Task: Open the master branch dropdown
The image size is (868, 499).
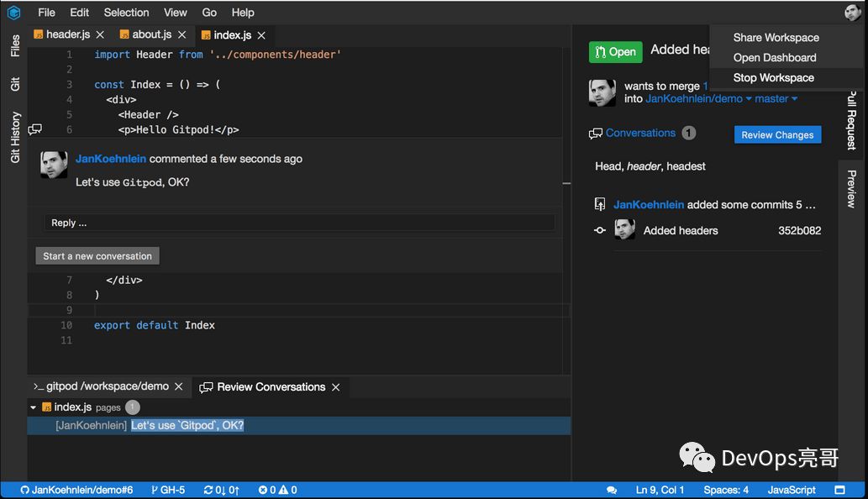Action: [x=776, y=99]
